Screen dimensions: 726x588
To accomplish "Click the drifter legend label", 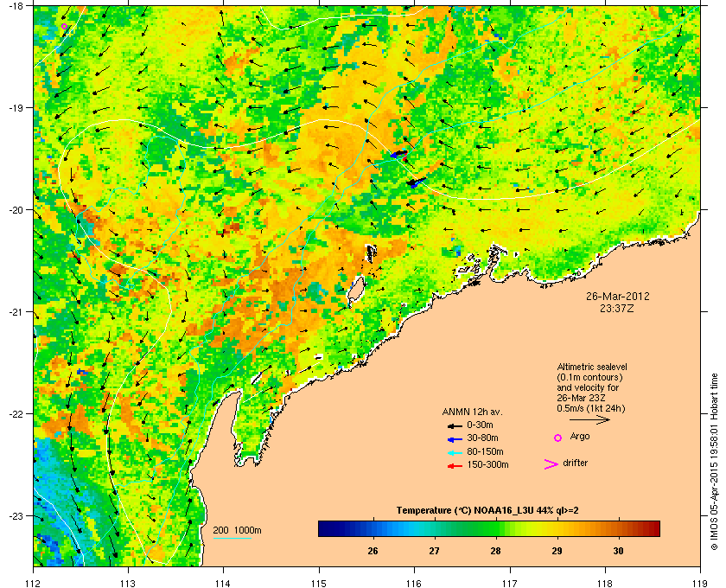I will (x=575, y=463).
